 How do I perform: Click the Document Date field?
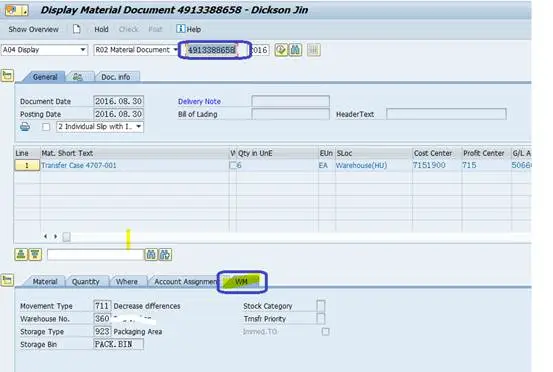point(118,101)
